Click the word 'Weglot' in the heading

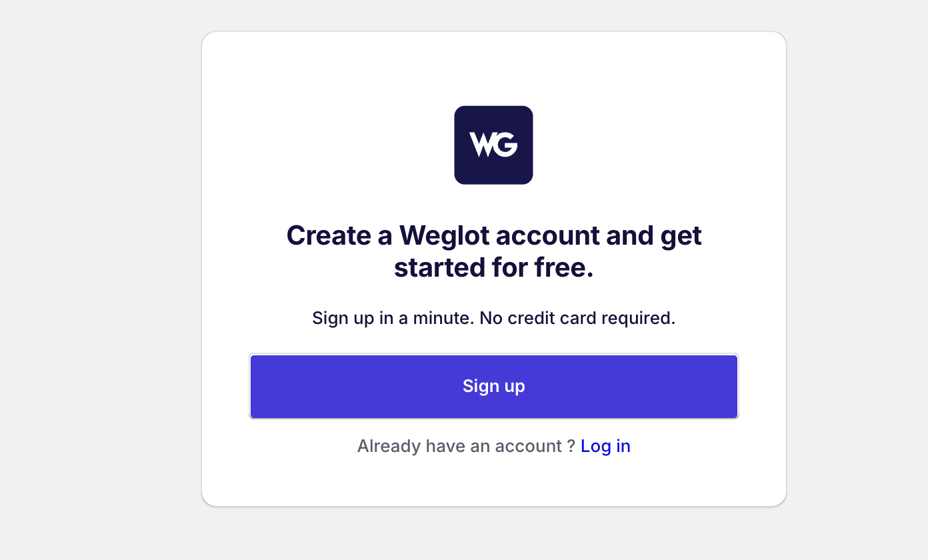point(443,235)
